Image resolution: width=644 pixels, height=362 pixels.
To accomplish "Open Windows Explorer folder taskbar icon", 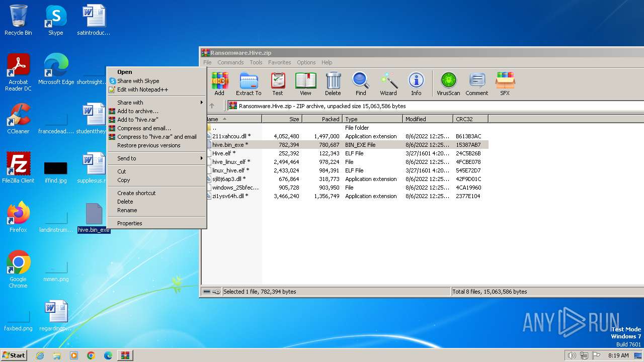I will click(57, 355).
